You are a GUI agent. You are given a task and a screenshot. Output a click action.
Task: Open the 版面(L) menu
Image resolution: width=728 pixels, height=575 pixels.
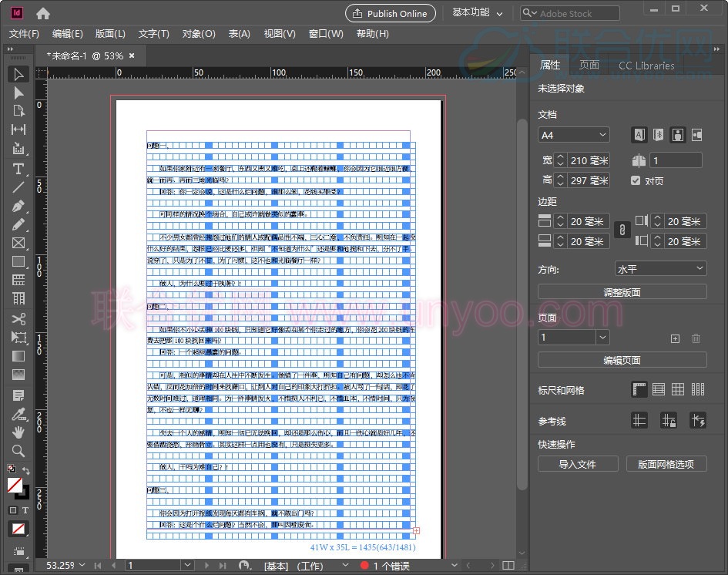(110, 34)
